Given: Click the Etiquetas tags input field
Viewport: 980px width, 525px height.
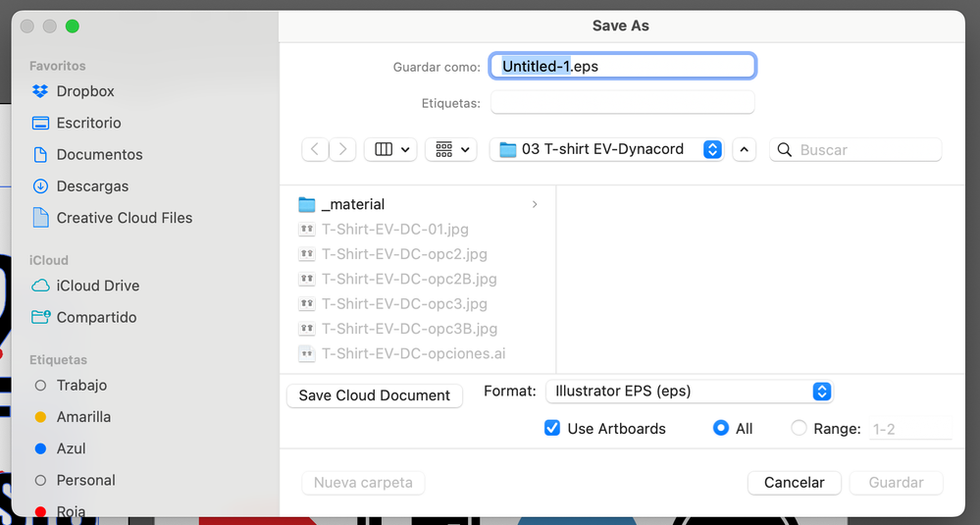Looking at the screenshot, I should pyautogui.click(x=622, y=102).
